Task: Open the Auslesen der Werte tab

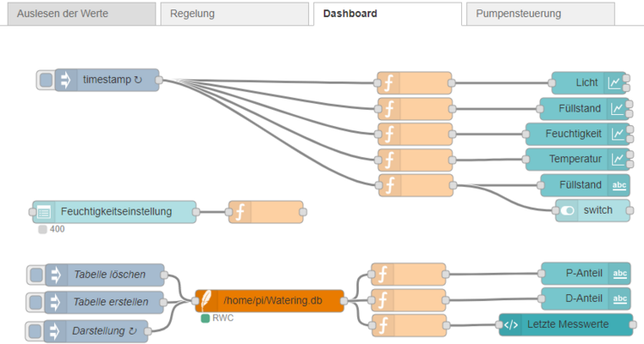Action: tap(78, 14)
